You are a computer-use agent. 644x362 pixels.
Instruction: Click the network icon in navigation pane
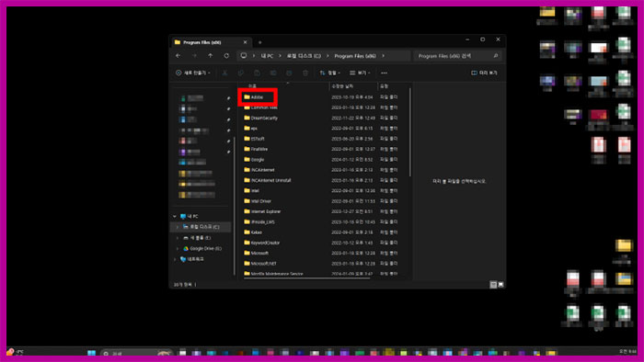click(183, 259)
